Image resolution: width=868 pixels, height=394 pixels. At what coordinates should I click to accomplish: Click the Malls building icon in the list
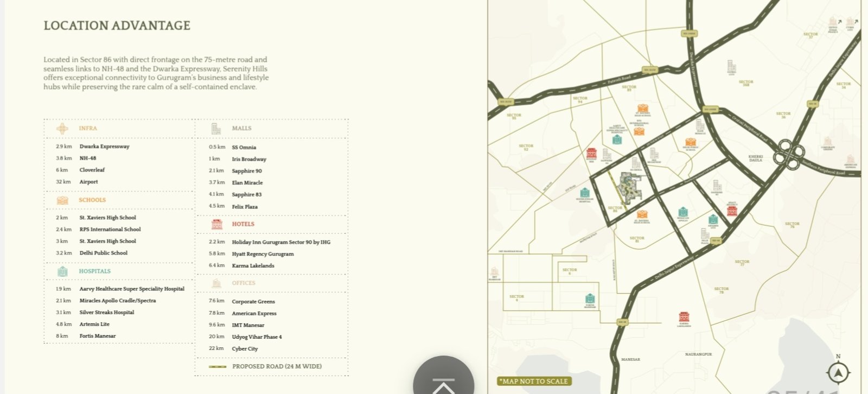[216, 129]
